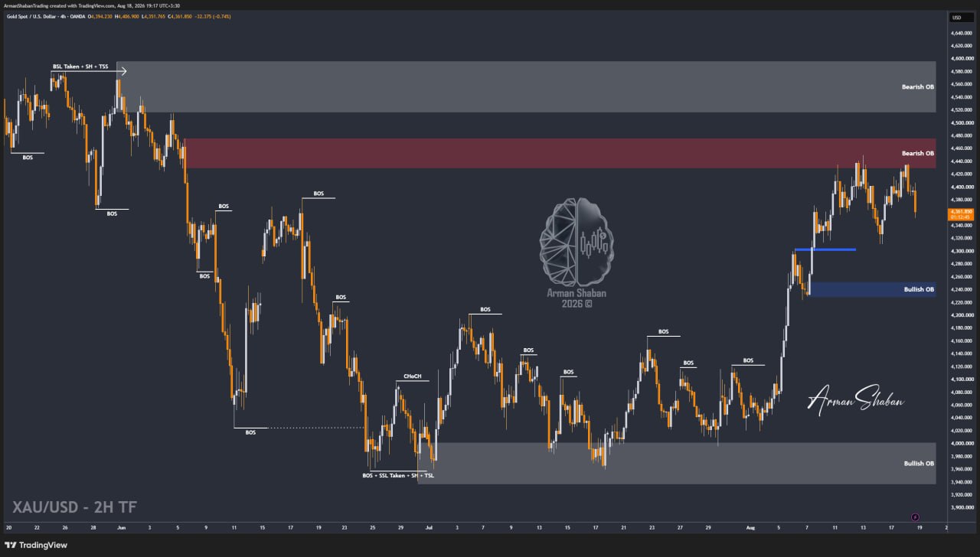Select the top grey Bearish OB label
This screenshot has height=557, width=980.
[917, 86]
